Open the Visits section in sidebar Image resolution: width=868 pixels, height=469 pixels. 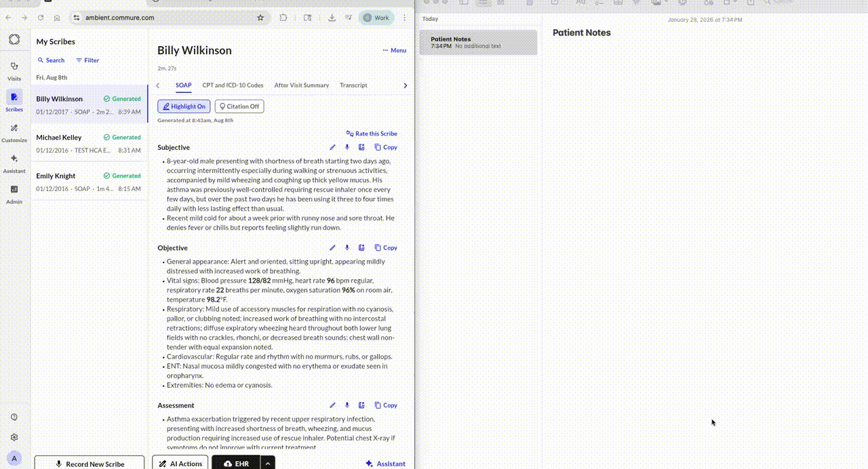(x=14, y=71)
